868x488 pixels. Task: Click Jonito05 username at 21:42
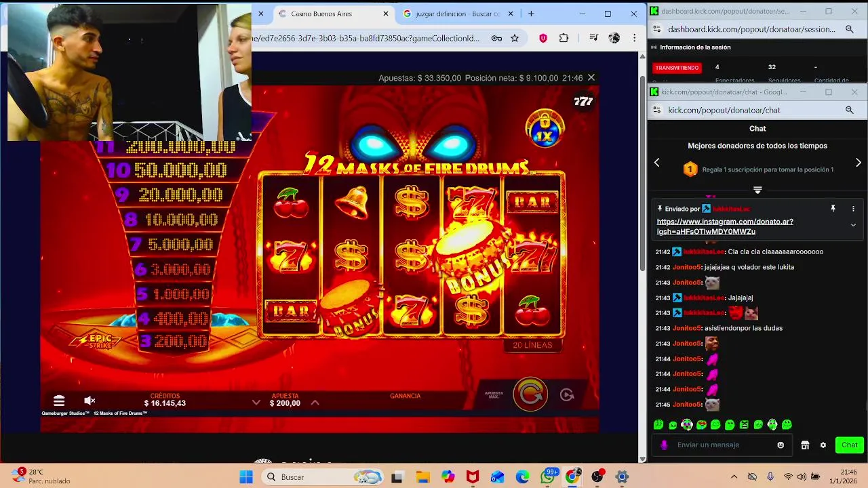687,267
